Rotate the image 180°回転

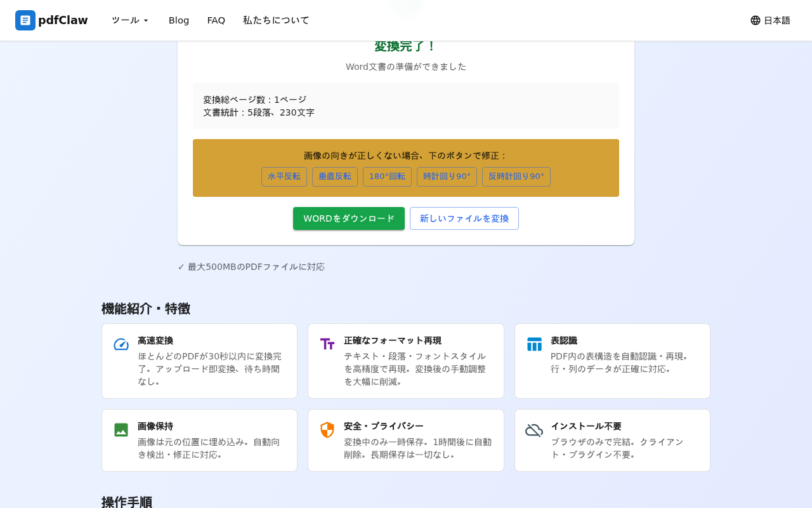(387, 177)
